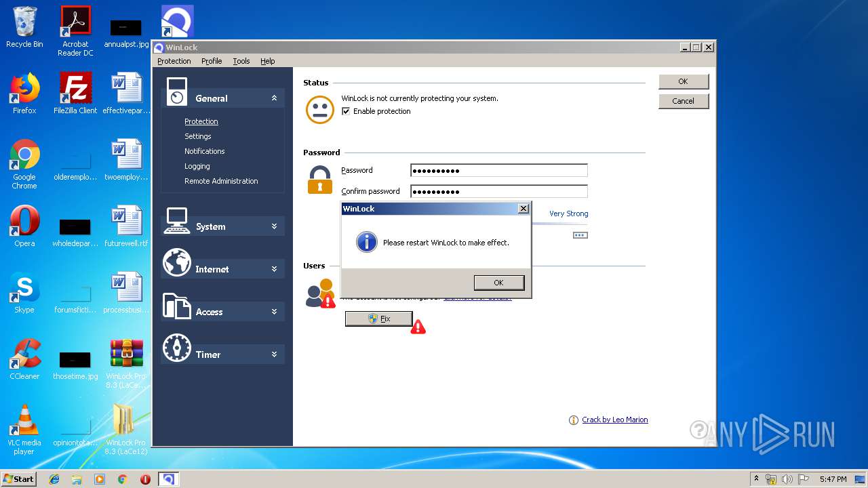
Task: Click the neutral face status icon
Action: (320, 109)
